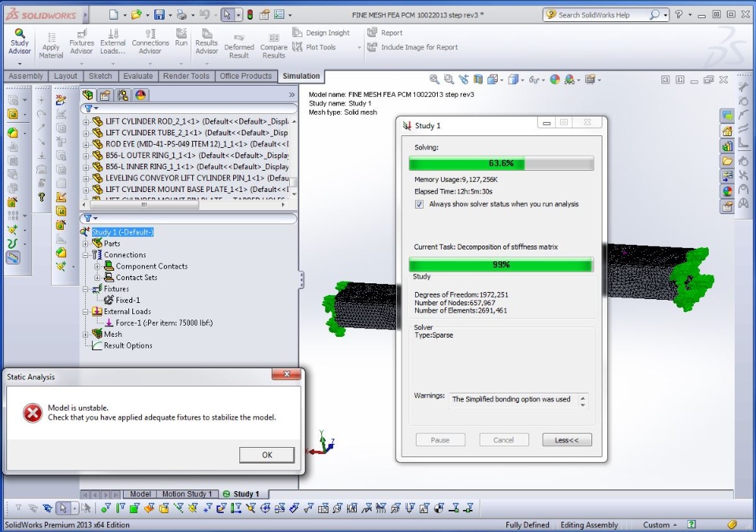Select the Fixed-1 fixture in the tree
756x532 pixels.
123,300
